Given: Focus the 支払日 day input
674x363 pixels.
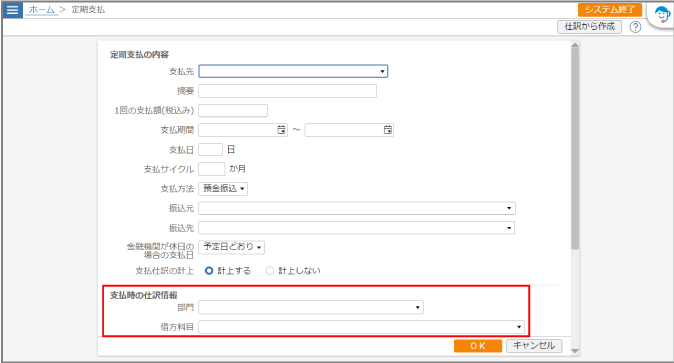Looking at the screenshot, I should pos(211,150).
